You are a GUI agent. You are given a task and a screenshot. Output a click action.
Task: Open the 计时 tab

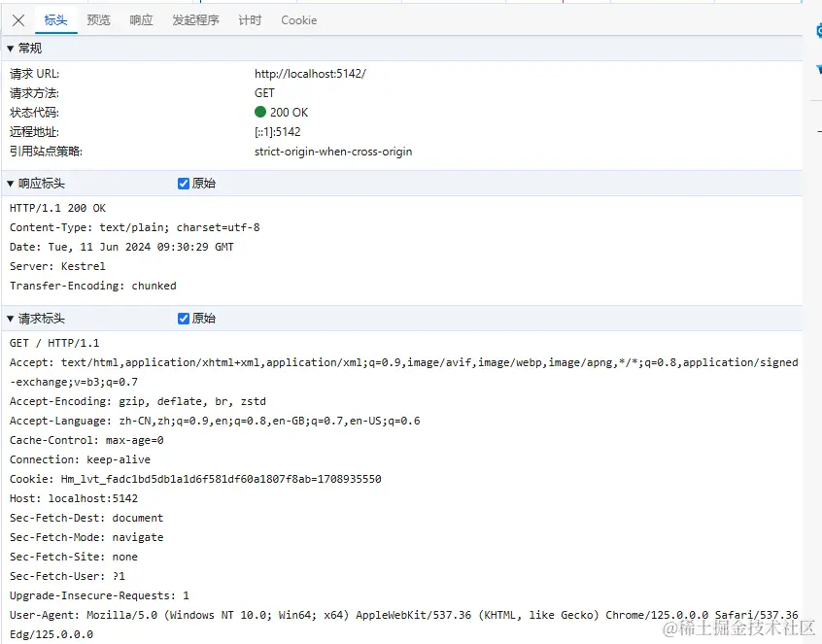250,20
